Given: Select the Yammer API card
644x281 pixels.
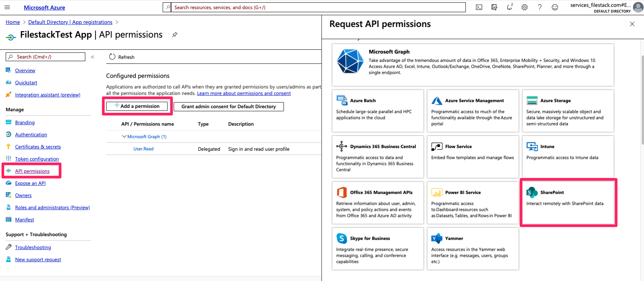Looking at the screenshot, I should [473, 249].
